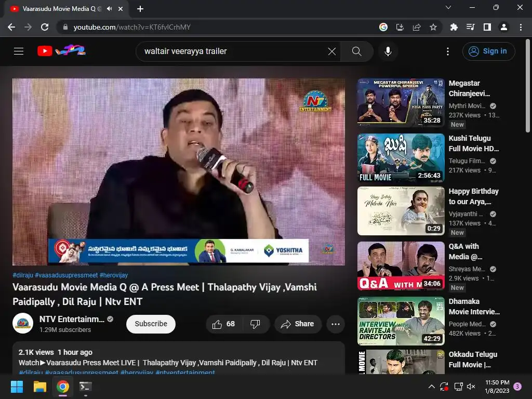Viewport: 532px width, 399px height.
Task: Click share this page icon in address bar
Action: pyautogui.click(x=417, y=27)
